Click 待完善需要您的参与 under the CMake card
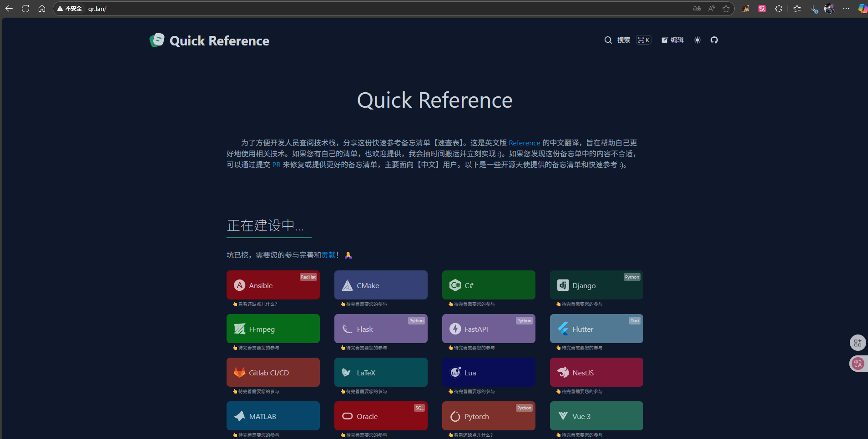 366,304
